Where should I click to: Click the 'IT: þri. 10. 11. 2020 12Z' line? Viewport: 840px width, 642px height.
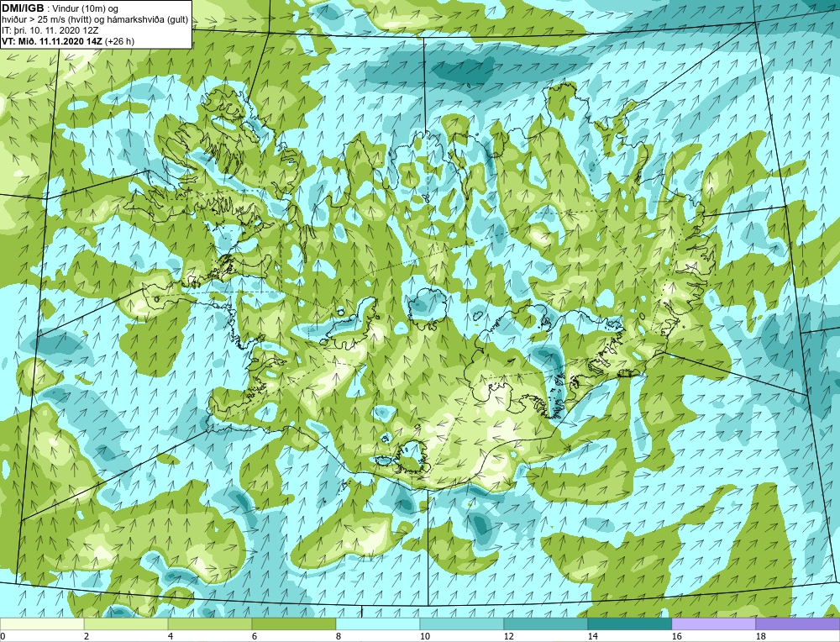coord(50,30)
